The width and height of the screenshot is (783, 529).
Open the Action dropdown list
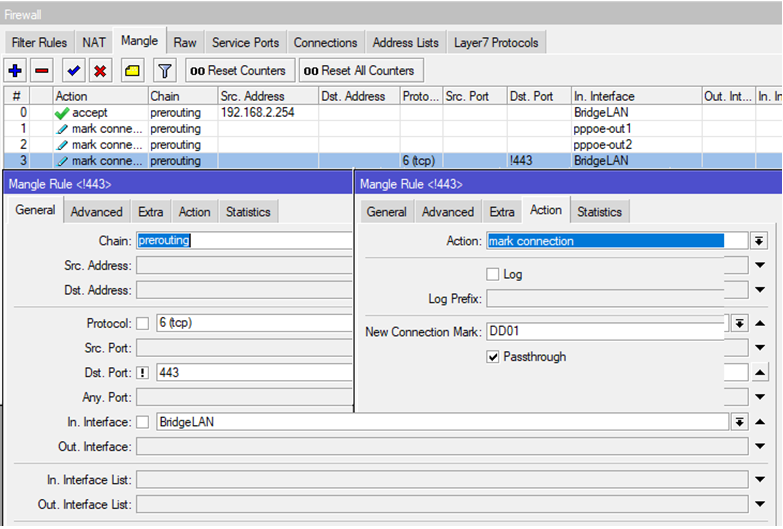[759, 241]
